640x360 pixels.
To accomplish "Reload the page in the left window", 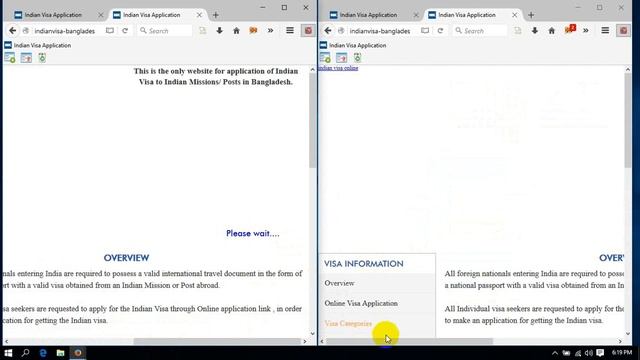I will [125, 31].
